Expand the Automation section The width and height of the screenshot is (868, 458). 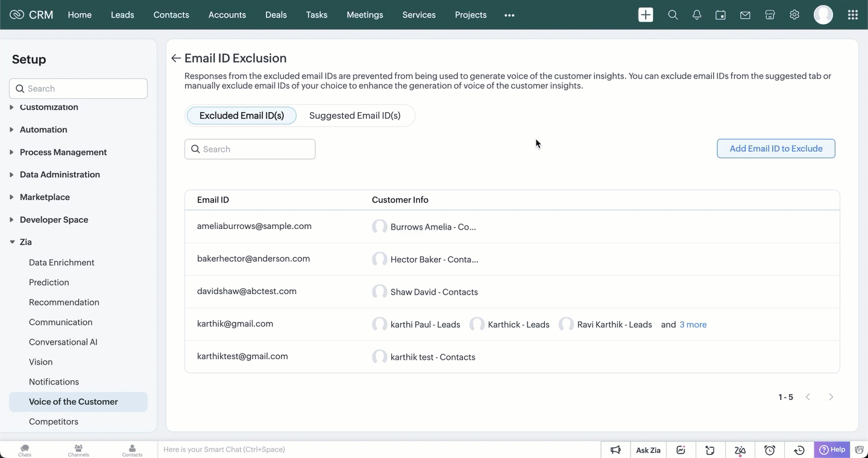[43, 130]
